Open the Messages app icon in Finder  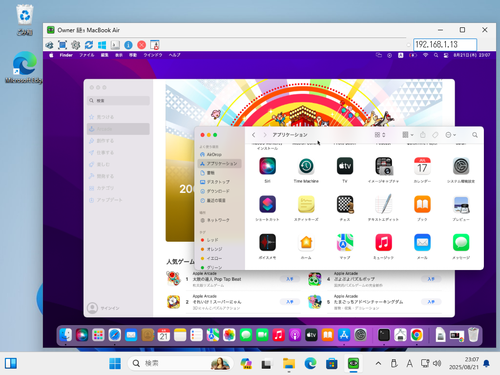(x=461, y=242)
